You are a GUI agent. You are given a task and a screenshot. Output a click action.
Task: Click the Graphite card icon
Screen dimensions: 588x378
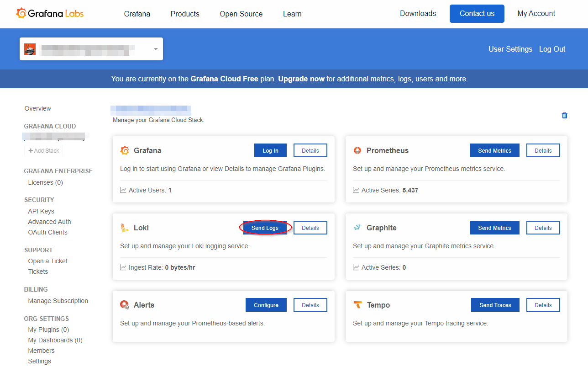[357, 228]
